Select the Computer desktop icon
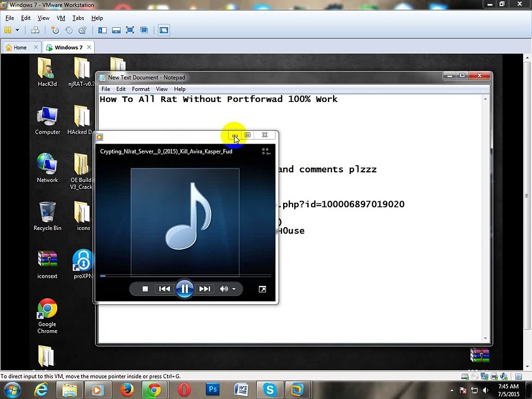The width and height of the screenshot is (532, 399). 47,120
